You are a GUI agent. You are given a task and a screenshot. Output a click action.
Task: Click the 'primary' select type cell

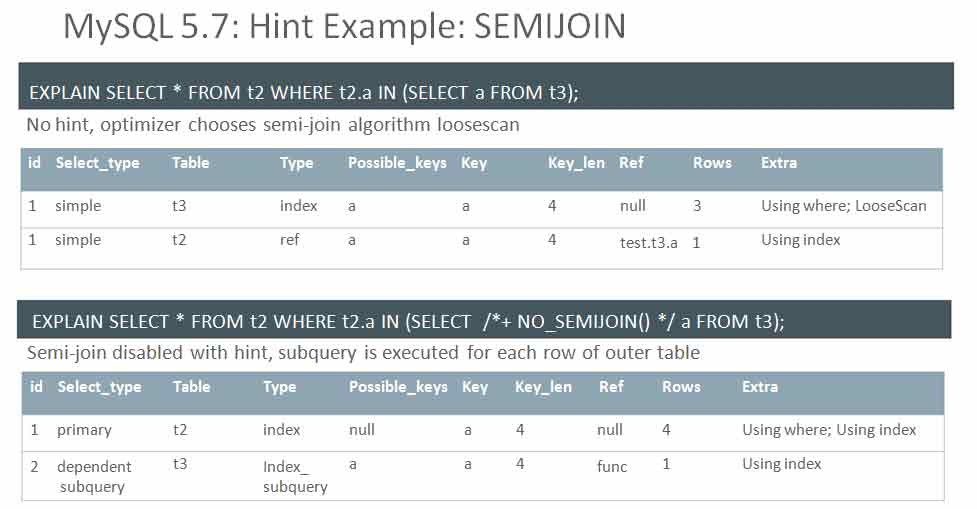click(84, 430)
